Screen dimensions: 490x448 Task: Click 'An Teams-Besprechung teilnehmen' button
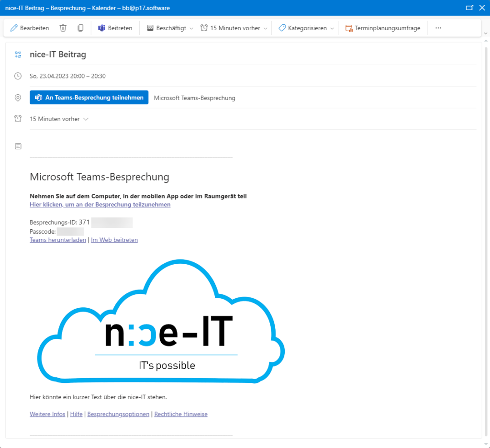click(x=89, y=98)
